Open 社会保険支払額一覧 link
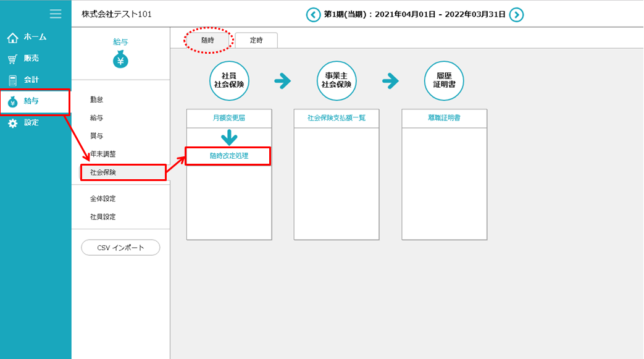Viewport: 644px width, 359px height. coord(337,118)
